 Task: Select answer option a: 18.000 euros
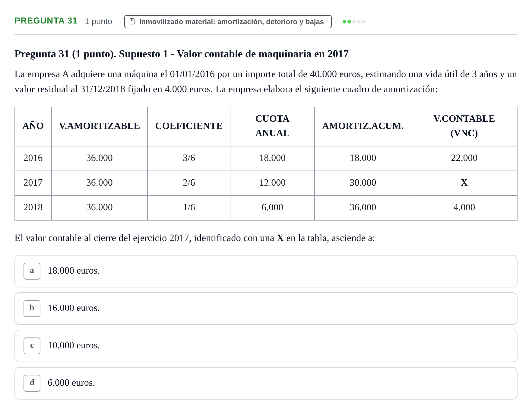[x=266, y=271]
